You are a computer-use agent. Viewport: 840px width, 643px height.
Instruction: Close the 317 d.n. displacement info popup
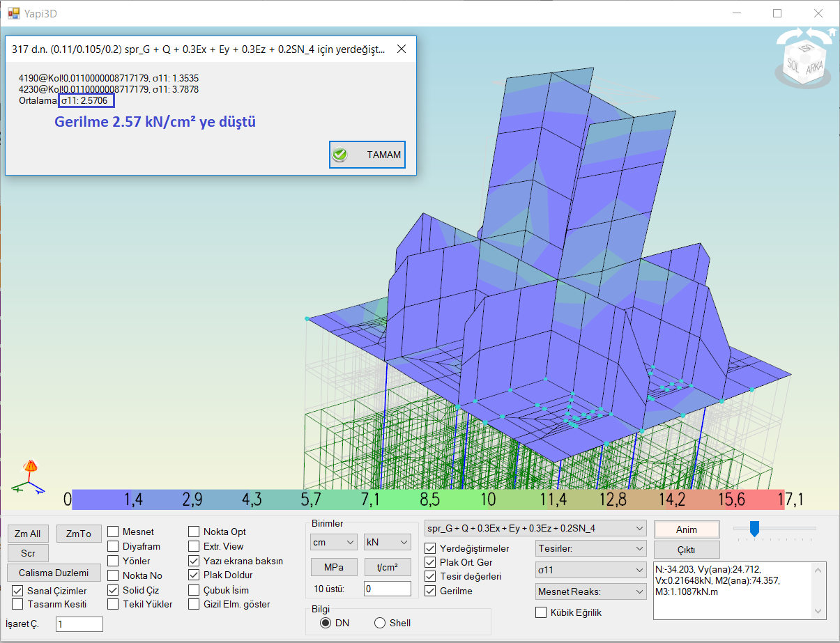[x=402, y=49]
